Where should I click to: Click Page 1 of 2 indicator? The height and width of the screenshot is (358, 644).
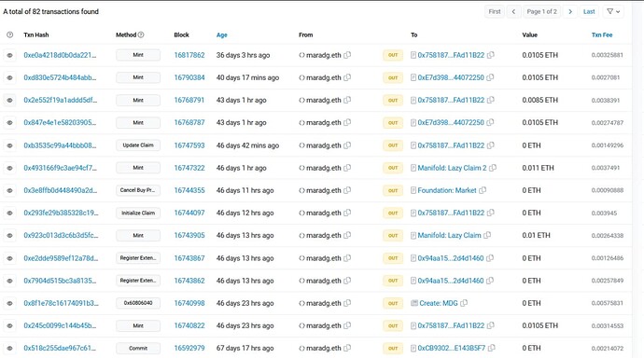coord(541,11)
